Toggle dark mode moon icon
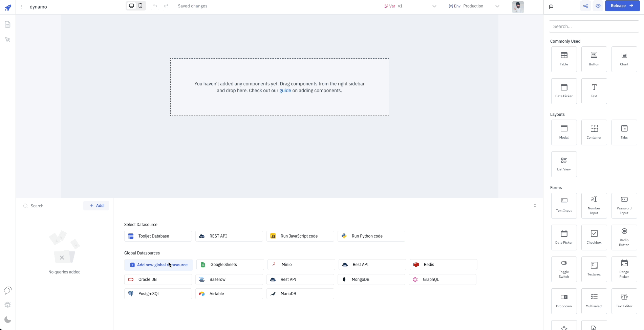The height and width of the screenshot is (330, 644). point(7,320)
